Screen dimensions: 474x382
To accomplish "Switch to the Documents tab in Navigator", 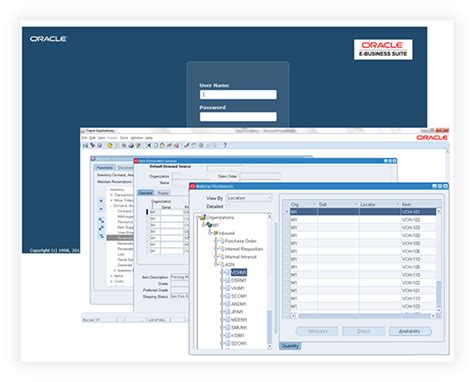I will (125, 167).
